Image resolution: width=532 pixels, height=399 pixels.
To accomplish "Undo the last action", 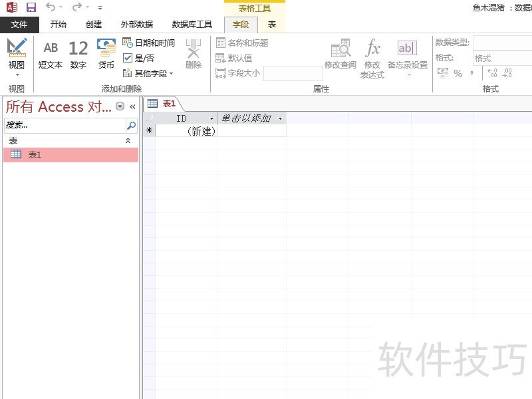I will pyautogui.click(x=51, y=7).
